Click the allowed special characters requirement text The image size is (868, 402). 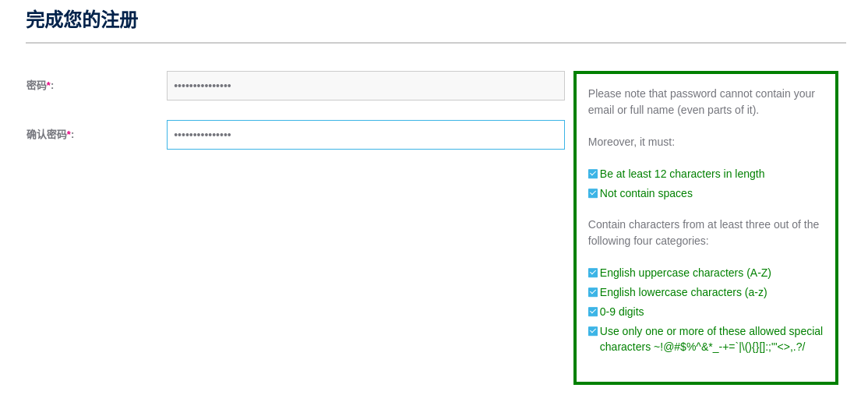point(710,339)
